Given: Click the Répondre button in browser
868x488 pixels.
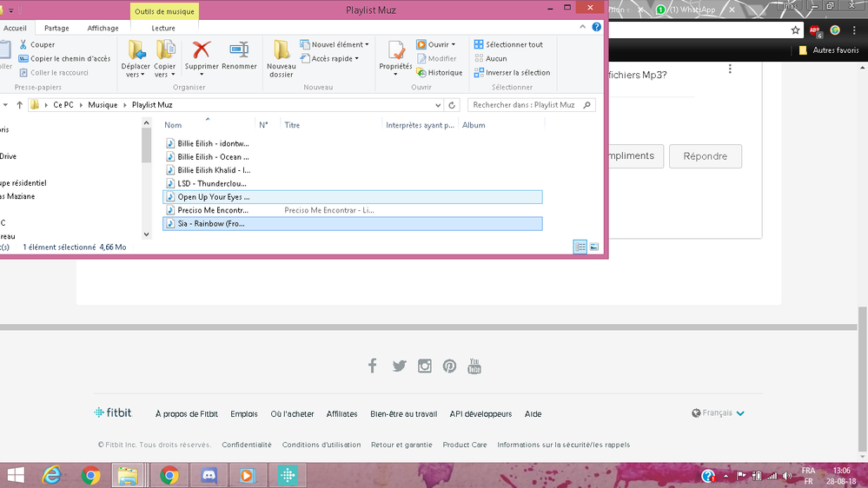Looking at the screenshot, I should pos(706,156).
